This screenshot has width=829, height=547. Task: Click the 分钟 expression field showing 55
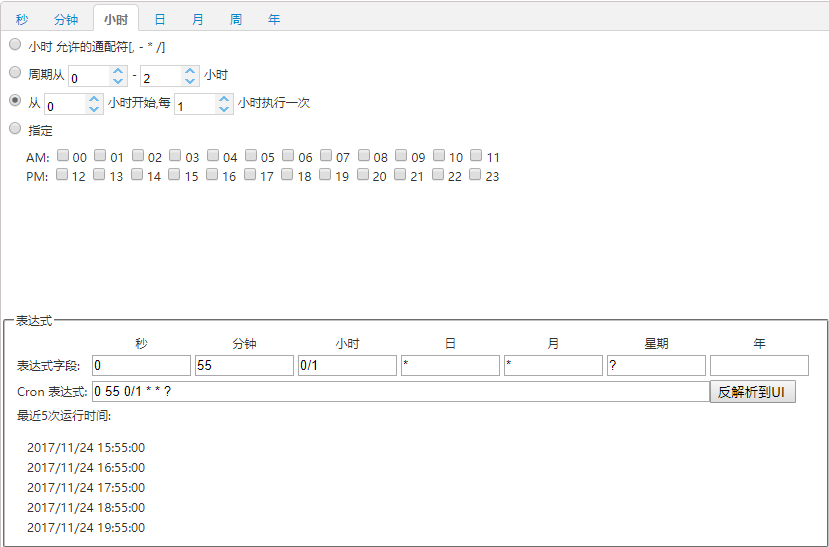tap(244, 366)
